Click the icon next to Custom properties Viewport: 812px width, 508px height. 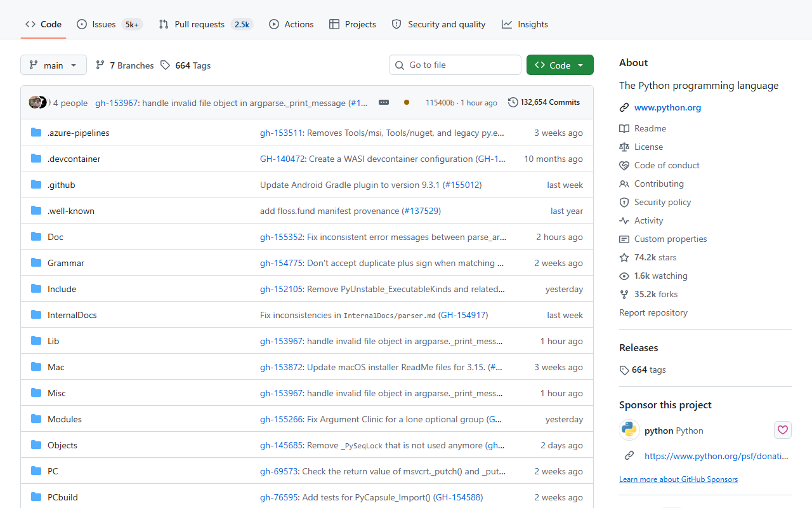[x=624, y=239]
